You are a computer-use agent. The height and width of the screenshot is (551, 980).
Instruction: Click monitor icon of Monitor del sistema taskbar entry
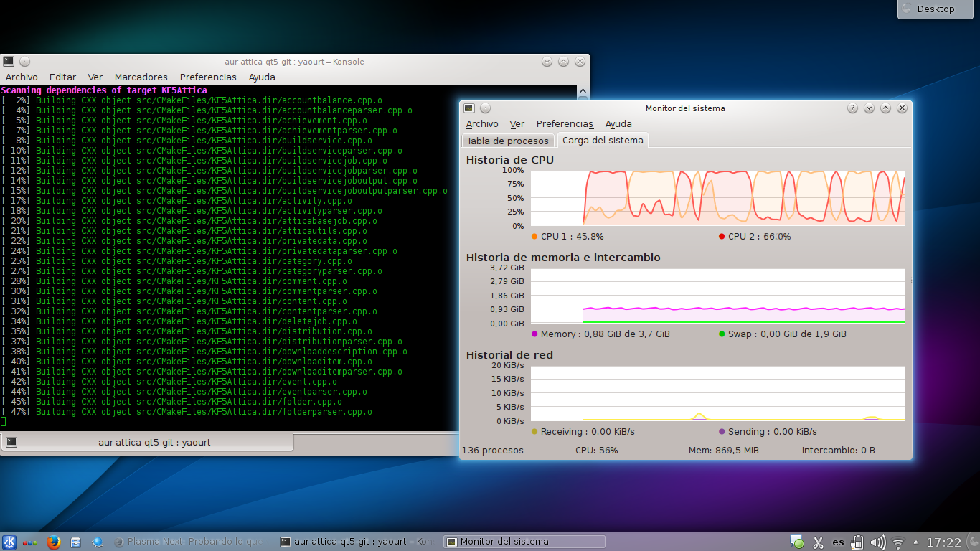452,542
